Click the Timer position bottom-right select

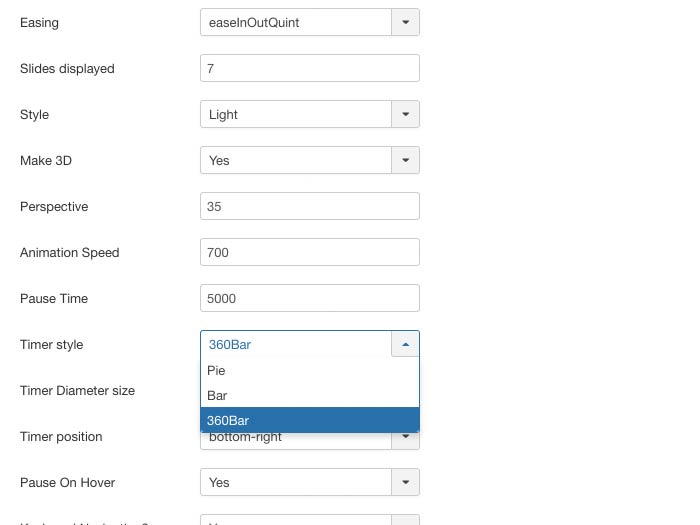point(296,438)
